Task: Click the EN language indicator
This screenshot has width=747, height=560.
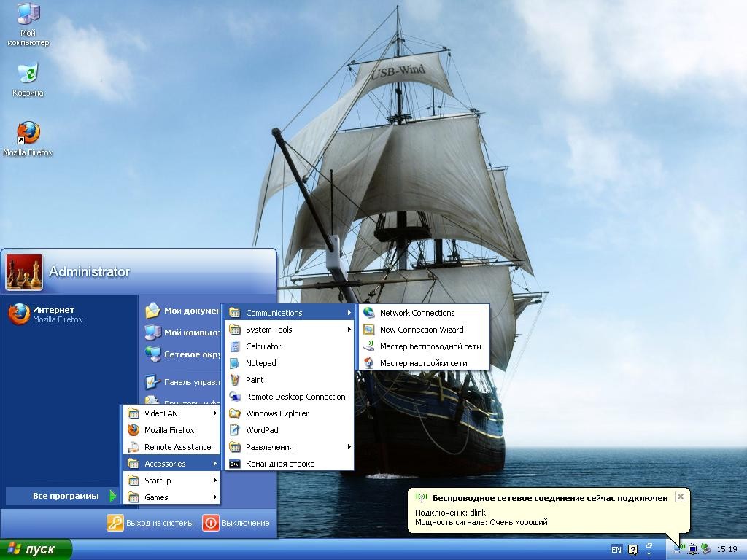Action: pos(616,550)
